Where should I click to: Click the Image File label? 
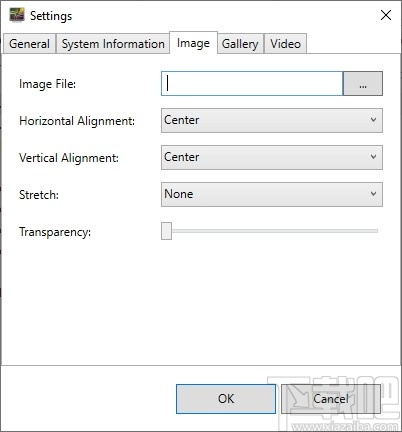(47, 84)
